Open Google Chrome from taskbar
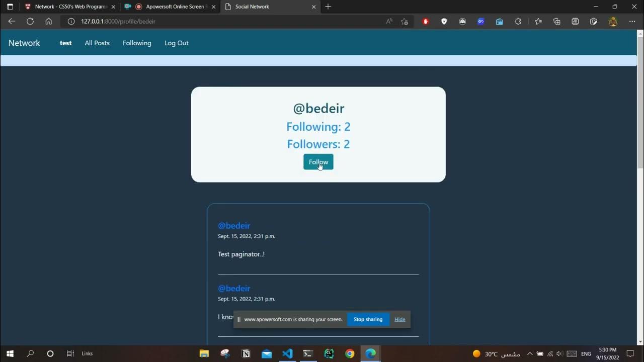Viewport: 644px width, 362px height. [350, 353]
